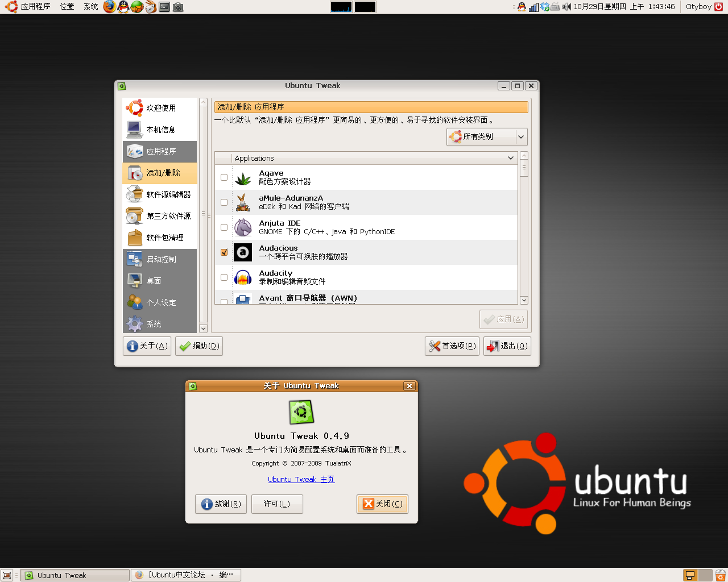Click the Audacious application icon
728x582 pixels.
click(243, 252)
